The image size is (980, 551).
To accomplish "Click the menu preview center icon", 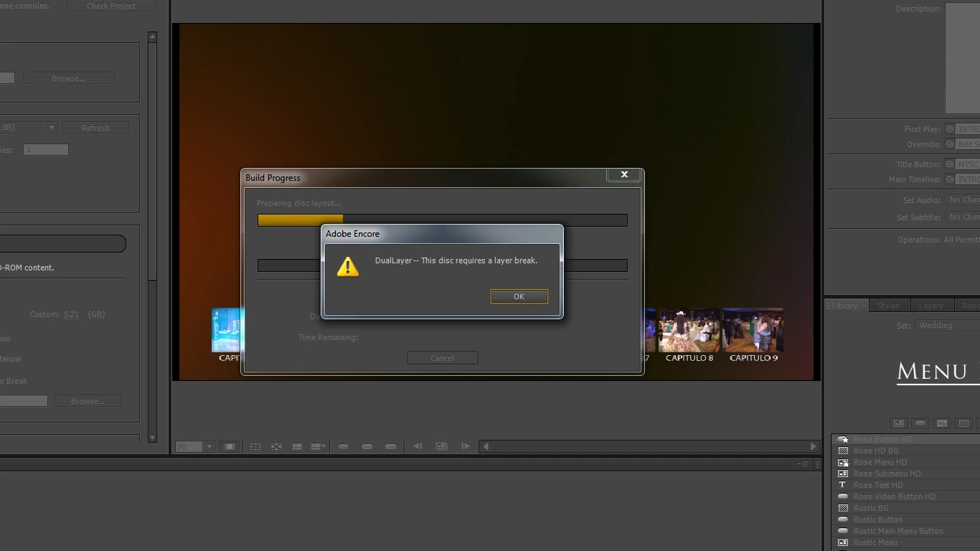I will click(442, 446).
